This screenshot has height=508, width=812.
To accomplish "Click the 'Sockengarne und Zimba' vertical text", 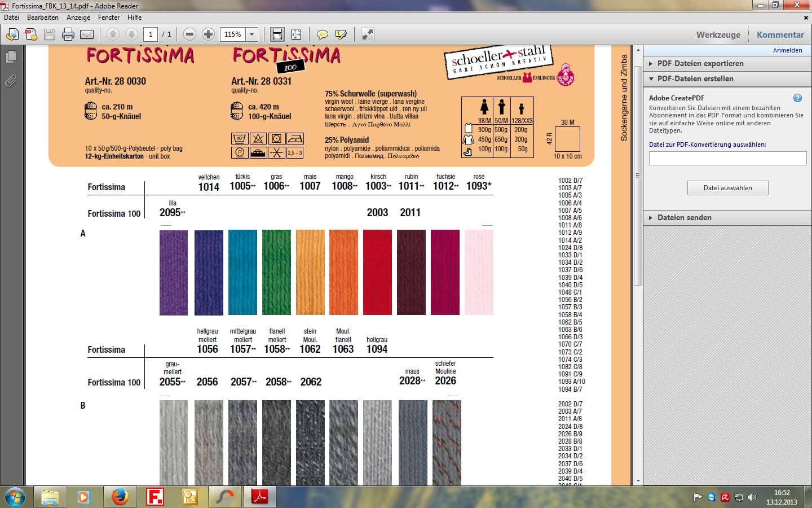I will click(x=624, y=98).
